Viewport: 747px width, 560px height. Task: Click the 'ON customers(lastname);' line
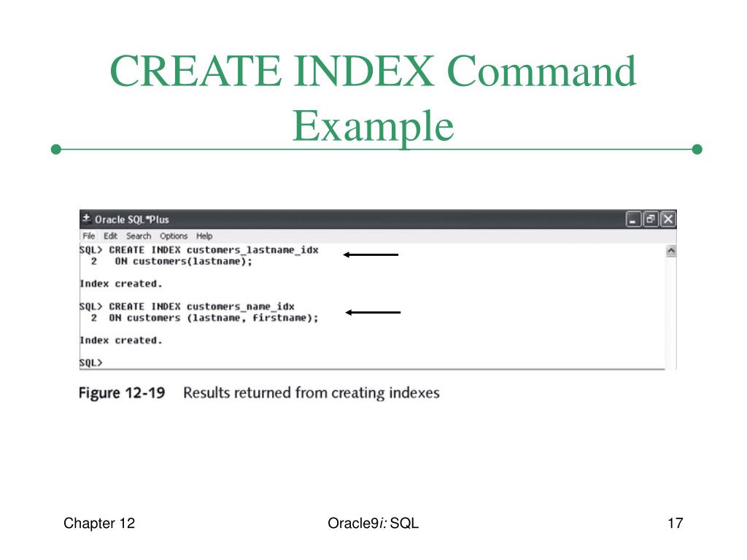[x=183, y=262]
